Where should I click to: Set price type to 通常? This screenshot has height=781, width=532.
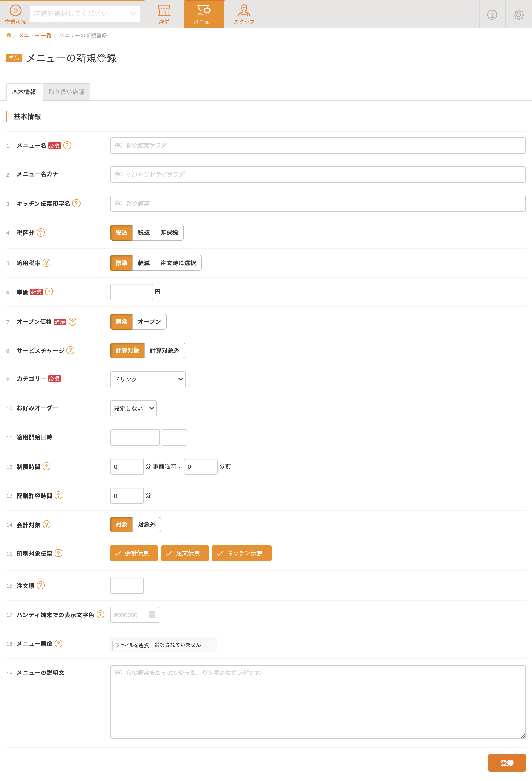click(x=121, y=322)
